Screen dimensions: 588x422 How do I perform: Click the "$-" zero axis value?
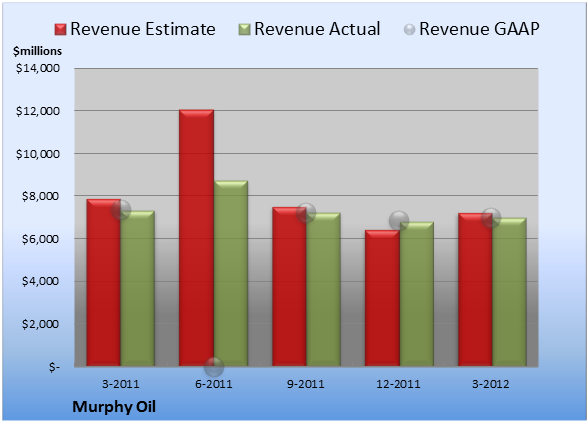54,367
